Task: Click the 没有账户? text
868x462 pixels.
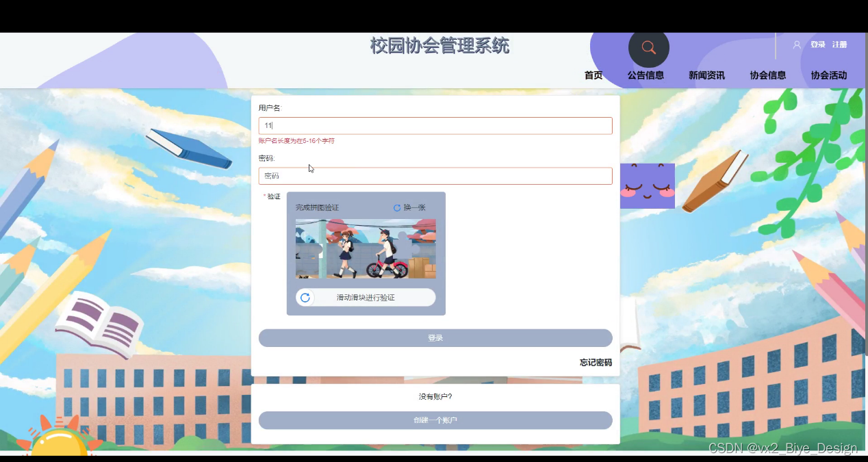Action: click(x=435, y=397)
